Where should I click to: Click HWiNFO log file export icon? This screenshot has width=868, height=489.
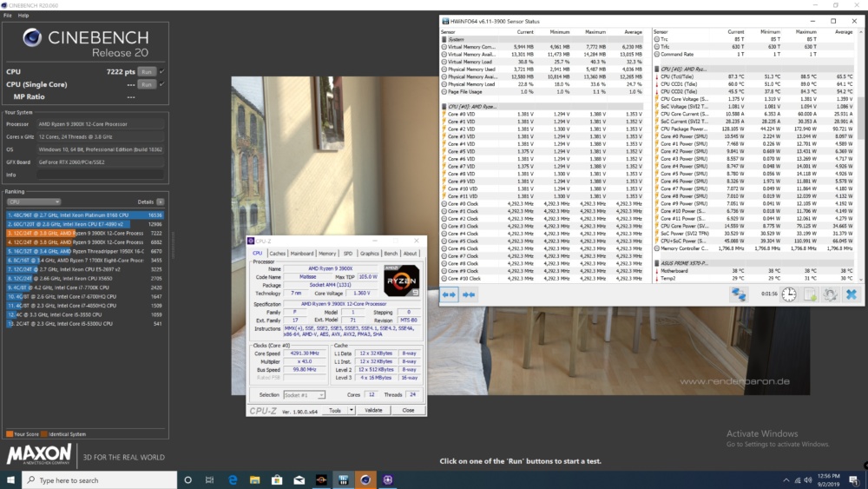(810, 294)
